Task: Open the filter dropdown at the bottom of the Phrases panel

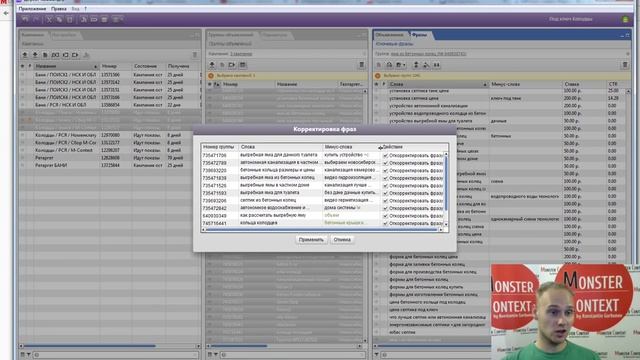Action: tap(376, 355)
